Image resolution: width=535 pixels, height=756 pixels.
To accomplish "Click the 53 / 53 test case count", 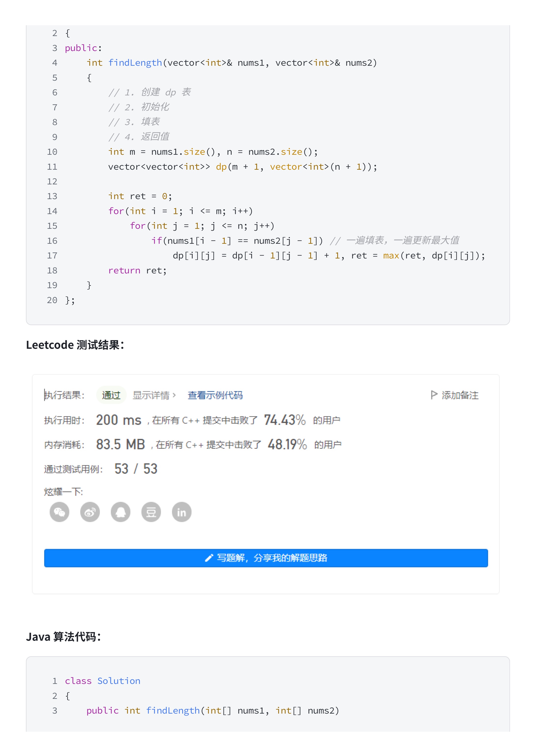I will click(136, 469).
